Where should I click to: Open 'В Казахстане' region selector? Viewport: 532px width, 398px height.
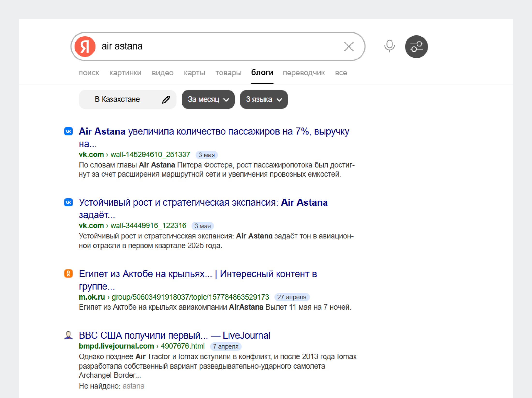click(x=127, y=99)
